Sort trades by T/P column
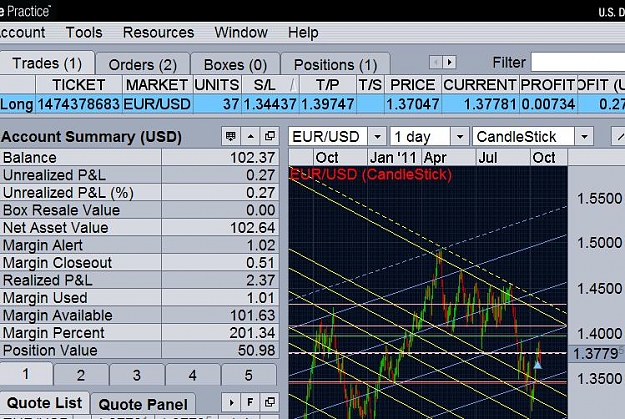 [x=328, y=85]
